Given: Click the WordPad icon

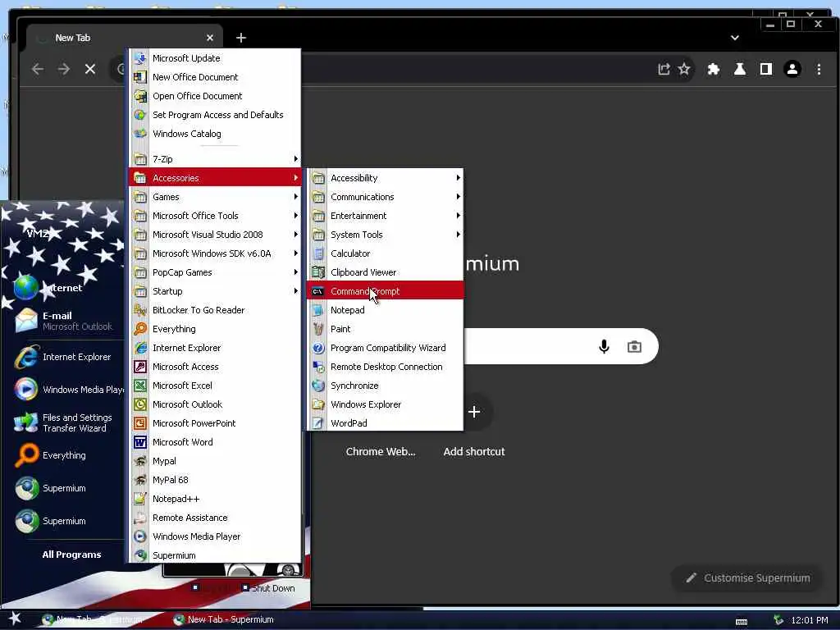Looking at the screenshot, I should (318, 422).
